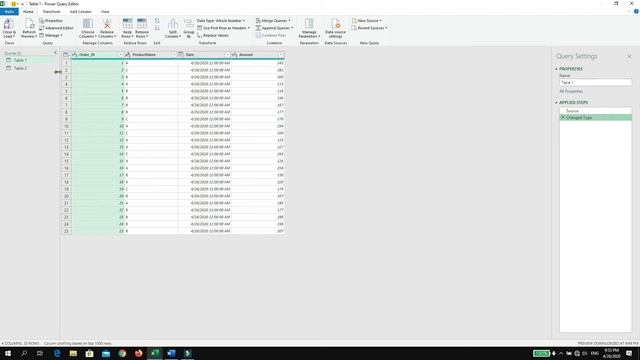Open Windows Start menu
This screenshot has width=640, height=360.
[x=8, y=353]
